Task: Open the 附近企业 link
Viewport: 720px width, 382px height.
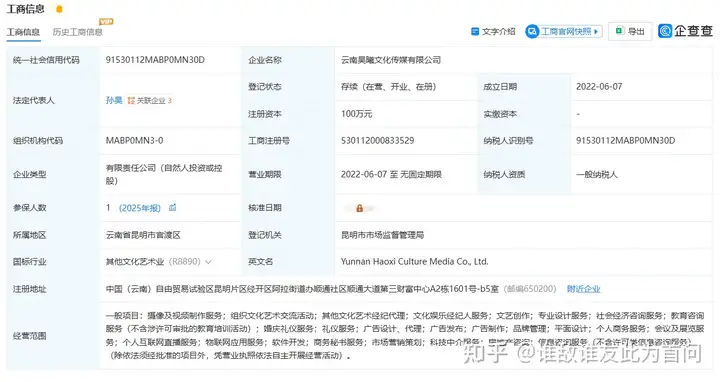Action: [584, 289]
